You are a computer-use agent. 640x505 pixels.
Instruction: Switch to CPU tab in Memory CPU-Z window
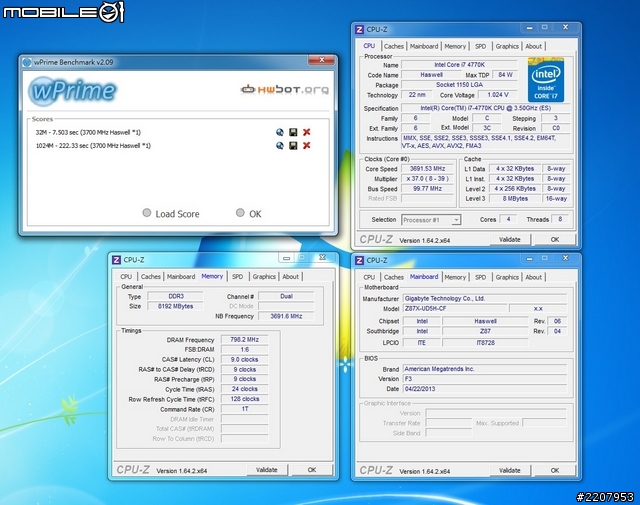126,277
